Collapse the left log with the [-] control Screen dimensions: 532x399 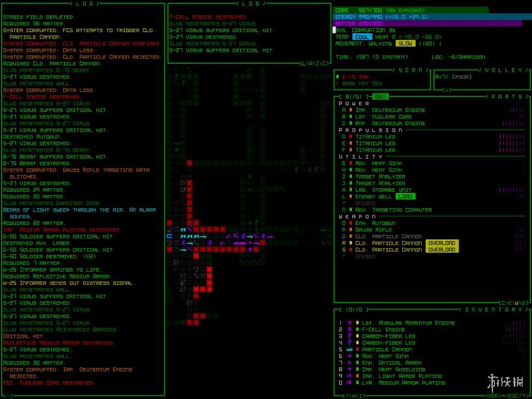(x=9, y=396)
